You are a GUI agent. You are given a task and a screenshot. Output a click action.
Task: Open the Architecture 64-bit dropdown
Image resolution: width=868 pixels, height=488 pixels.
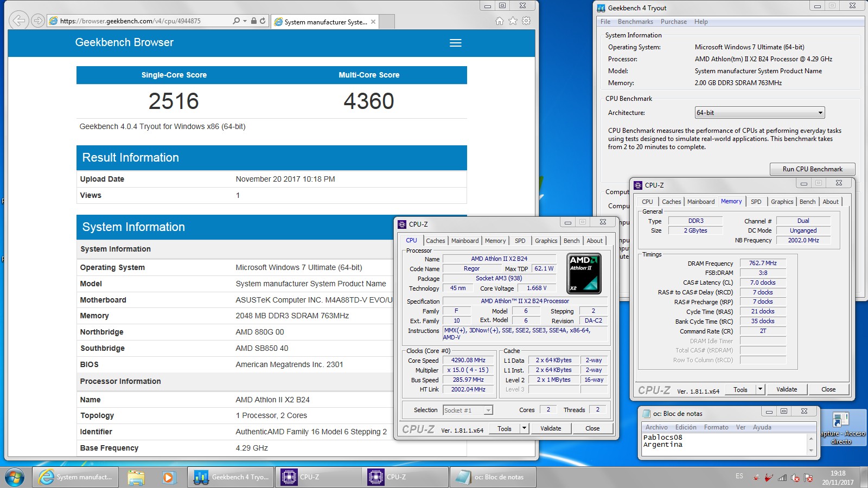[759, 113]
